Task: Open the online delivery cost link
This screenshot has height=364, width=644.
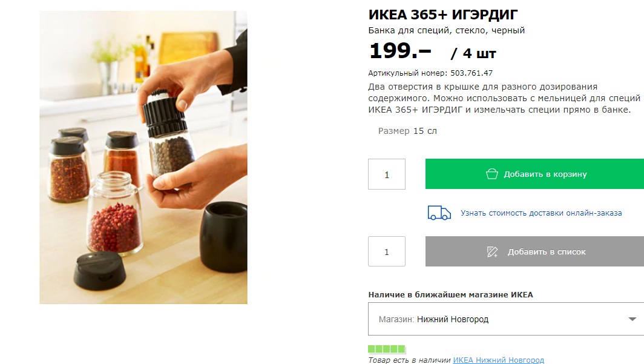Action: click(x=541, y=213)
